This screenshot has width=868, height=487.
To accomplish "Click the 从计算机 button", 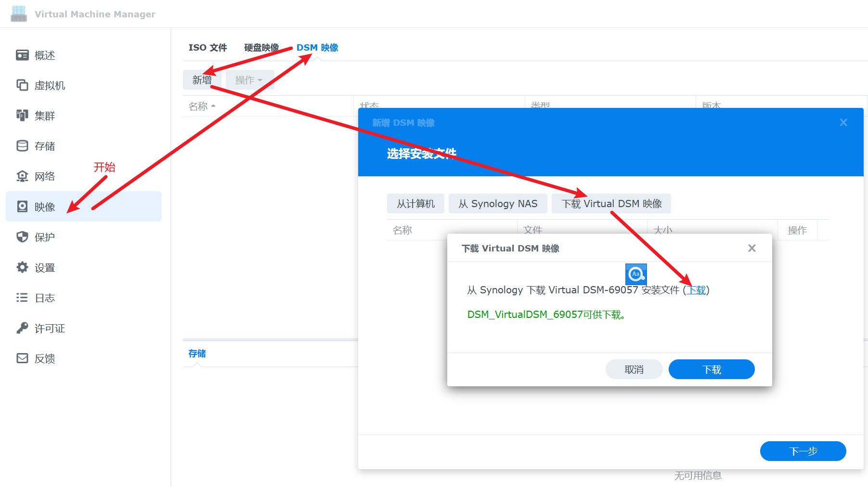I will (x=415, y=204).
